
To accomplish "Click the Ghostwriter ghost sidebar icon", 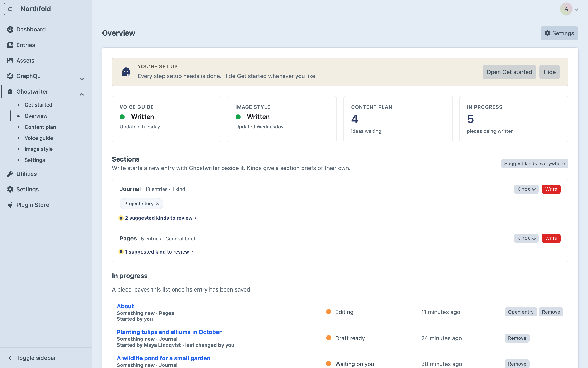I will point(10,92).
